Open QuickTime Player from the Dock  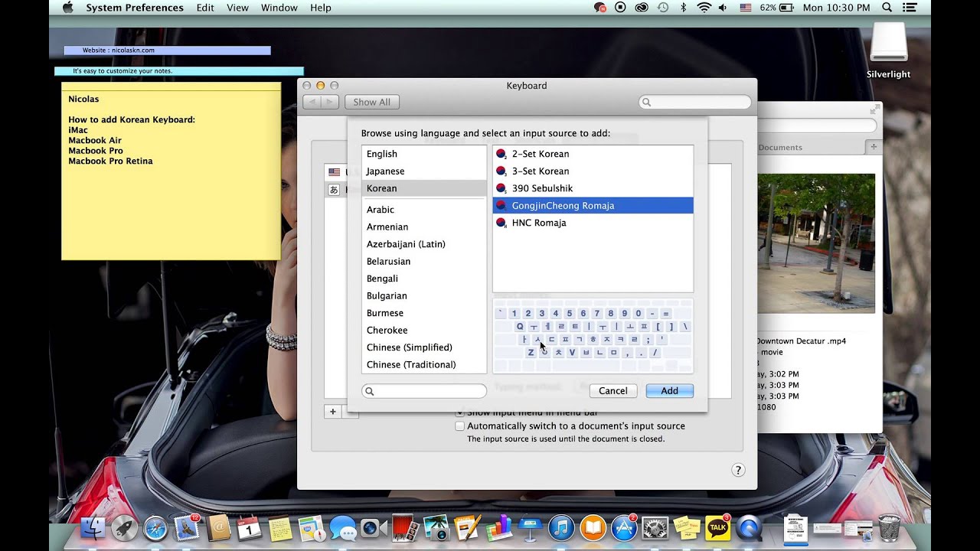click(x=750, y=527)
